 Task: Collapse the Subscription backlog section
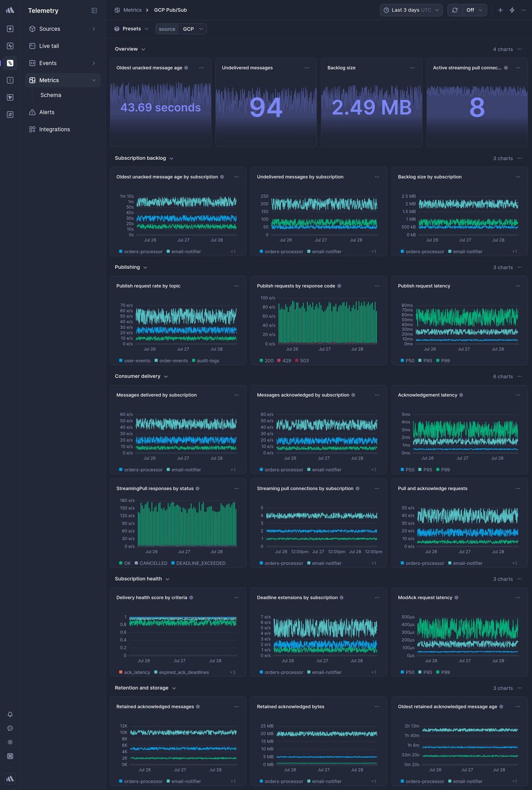[144, 158]
